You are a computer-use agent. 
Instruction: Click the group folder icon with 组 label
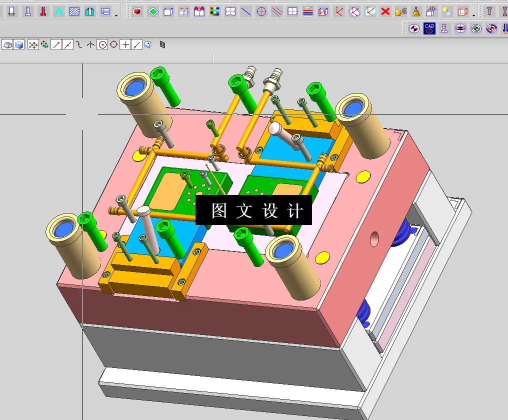pos(401,11)
